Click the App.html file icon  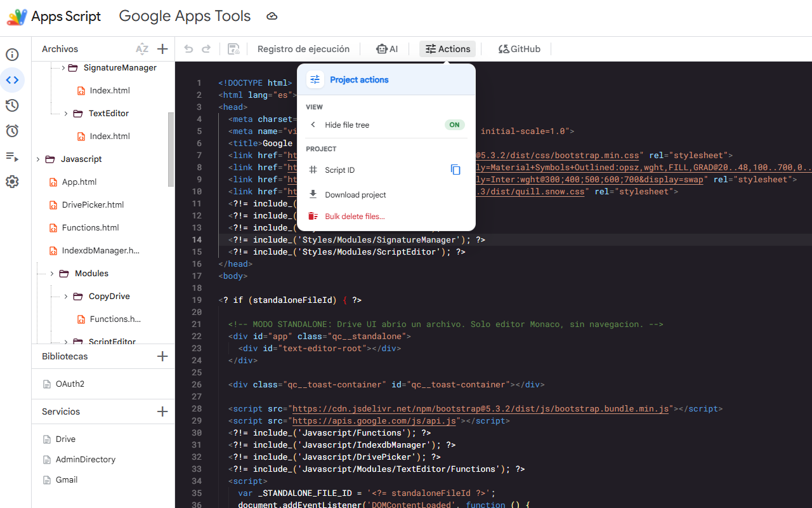coord(53,182)
